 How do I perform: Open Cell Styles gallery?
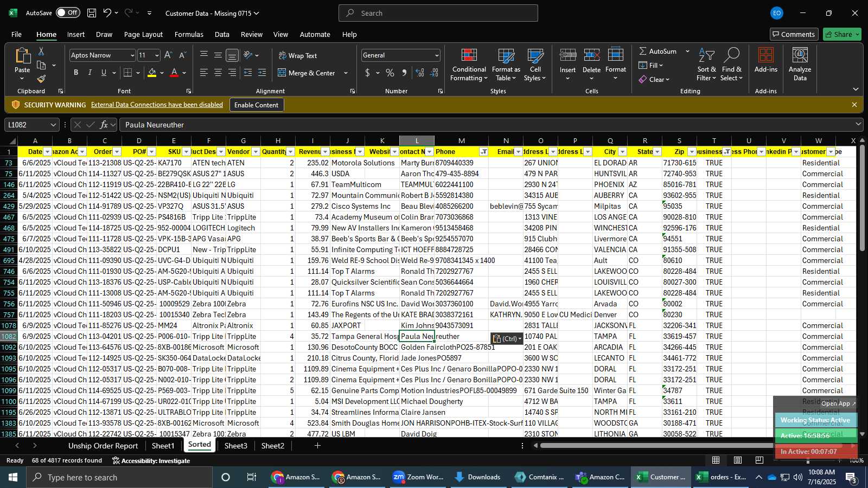[535, 65]
